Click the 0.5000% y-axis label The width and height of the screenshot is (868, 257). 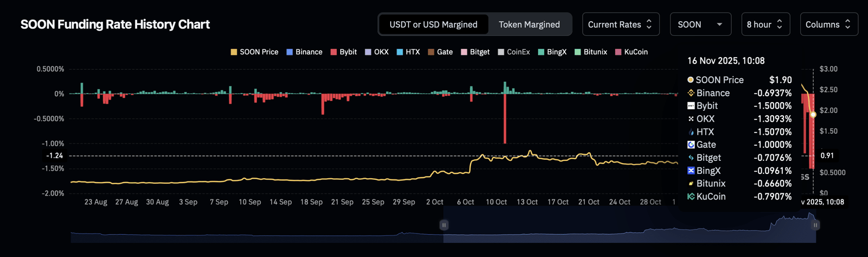50,69
